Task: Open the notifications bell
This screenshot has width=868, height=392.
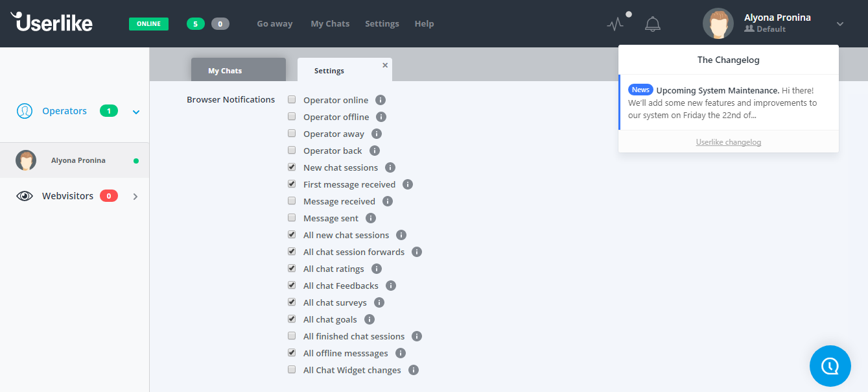Action: pyautogui.click(x=653, y=24)
